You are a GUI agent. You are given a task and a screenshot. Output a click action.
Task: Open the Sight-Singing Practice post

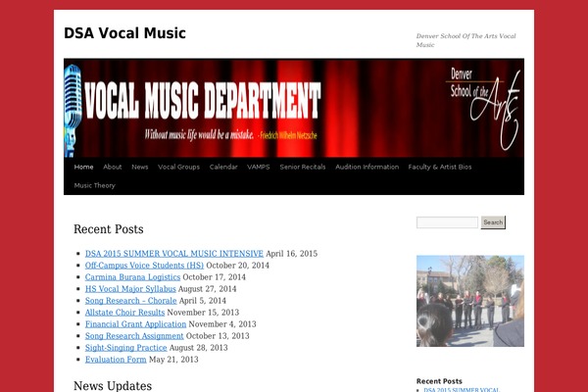126,348
